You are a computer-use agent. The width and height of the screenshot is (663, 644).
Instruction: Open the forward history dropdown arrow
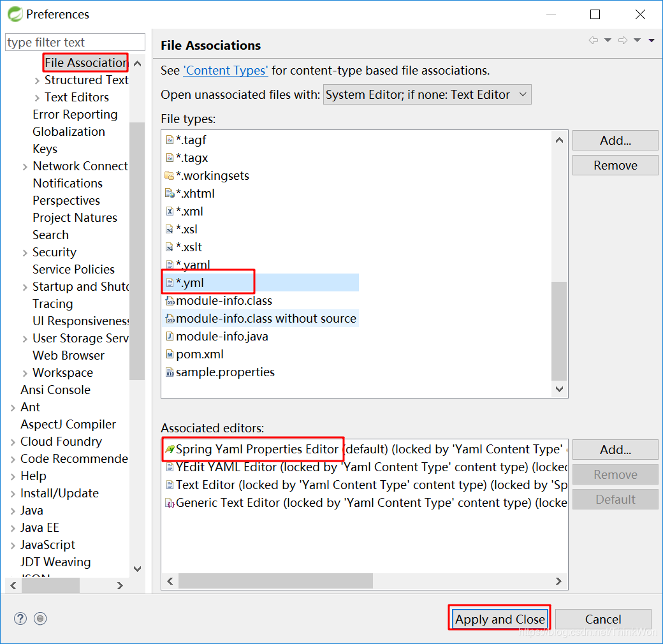[x=637, y=40]
